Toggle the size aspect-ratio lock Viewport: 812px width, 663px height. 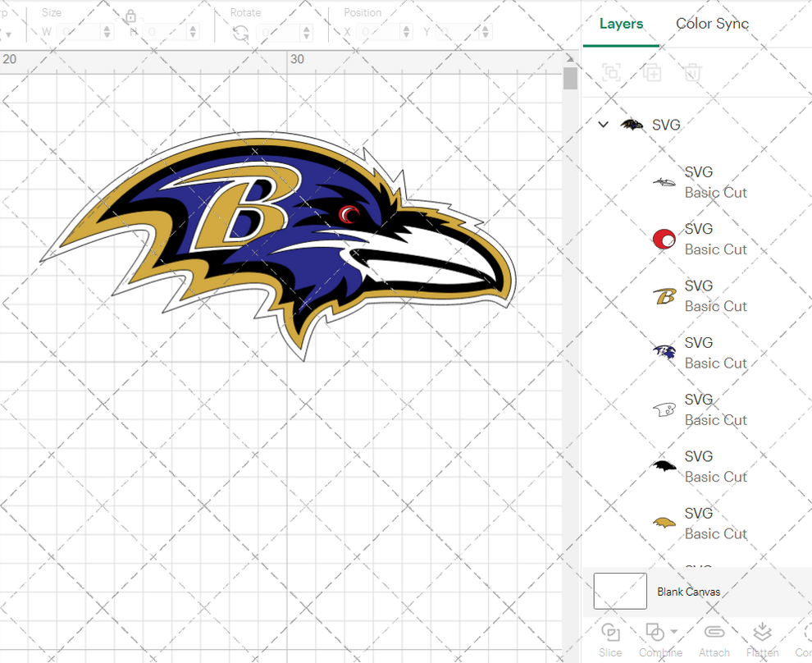[x=131, y=16]
